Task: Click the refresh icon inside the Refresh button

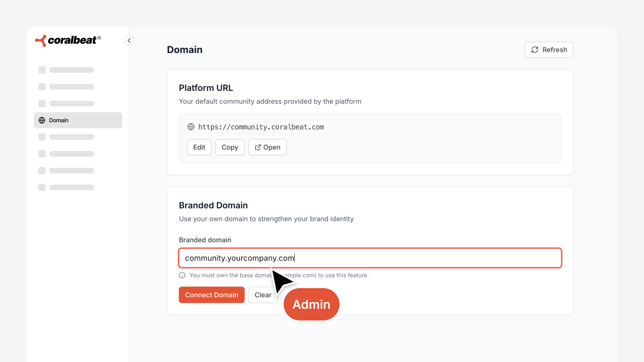Action: coord(535,50)
